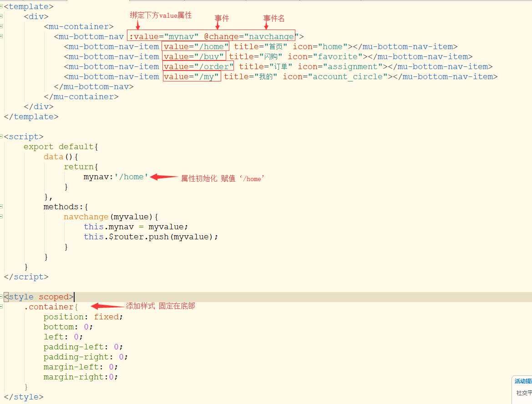Click title="订单" attribute
Viewport: 532px width, 404px height.
tap(265, 66)
